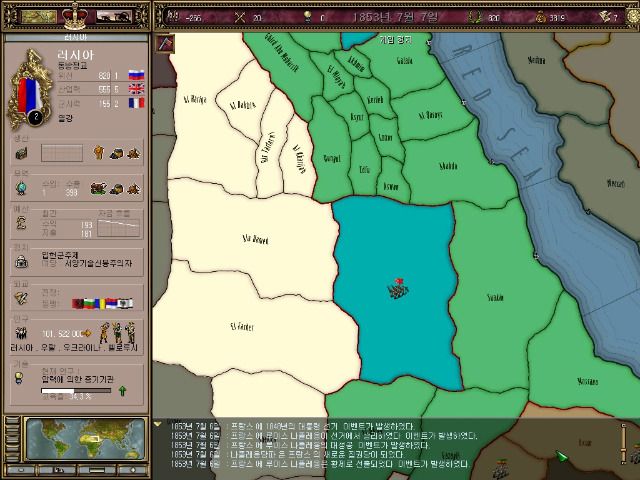Select the Sia Rawed province
The width and height of the screenshot is (640, 480).
[256, 239]
